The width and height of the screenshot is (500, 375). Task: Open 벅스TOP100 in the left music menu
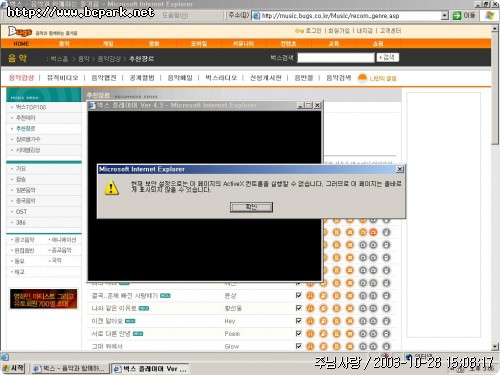(31, 107)
